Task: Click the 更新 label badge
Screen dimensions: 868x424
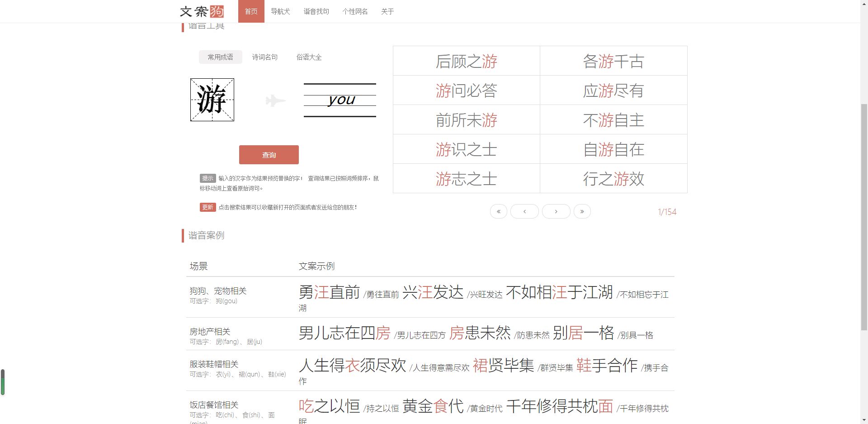Action: pyautogui.click(x=208, y=207)
